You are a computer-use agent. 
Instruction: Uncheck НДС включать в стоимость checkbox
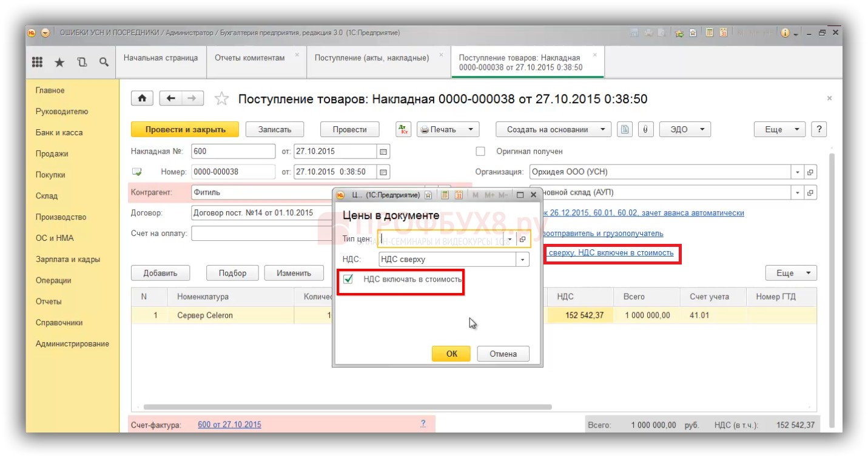click(x=348, y=279)
